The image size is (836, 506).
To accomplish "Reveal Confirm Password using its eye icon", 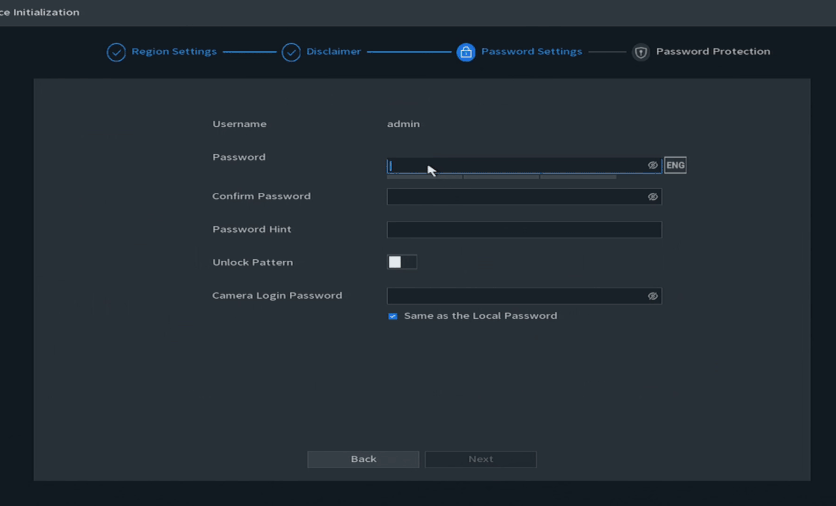I will point(653,197).
